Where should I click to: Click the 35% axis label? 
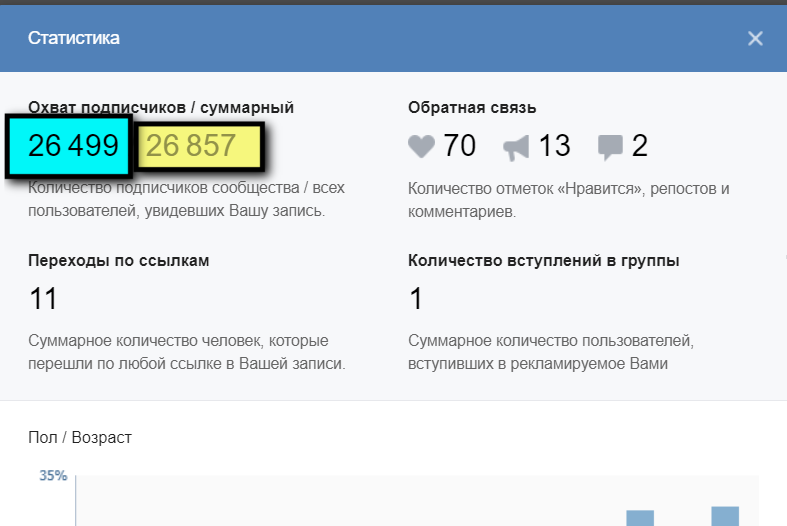point(53,475)
